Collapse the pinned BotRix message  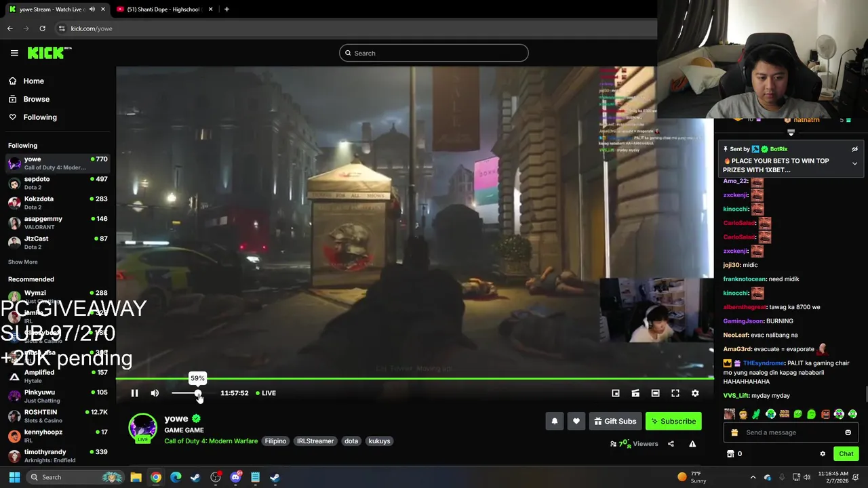[854, 163]
